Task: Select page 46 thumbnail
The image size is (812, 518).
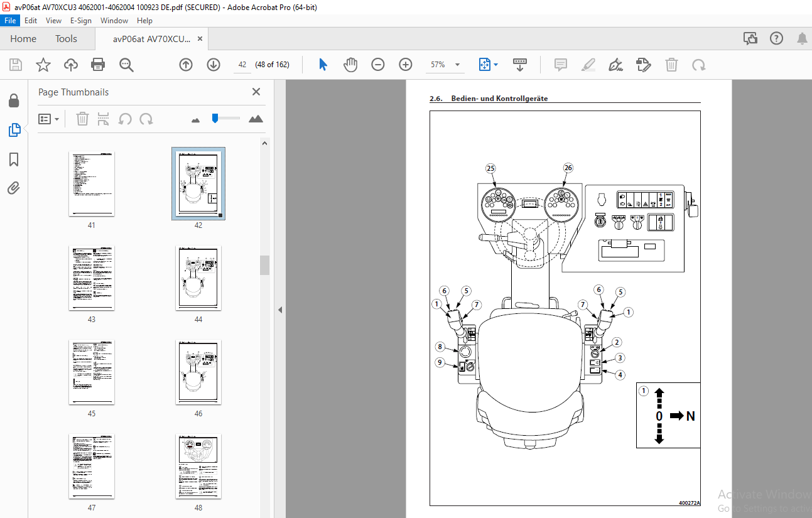Action: coord(198,372)
